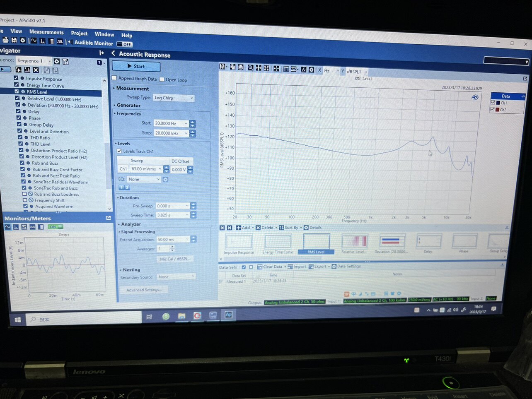Open the APx500 app on the Windows taskbar
This screenshot has height=399, width=532.
(228, 315)
